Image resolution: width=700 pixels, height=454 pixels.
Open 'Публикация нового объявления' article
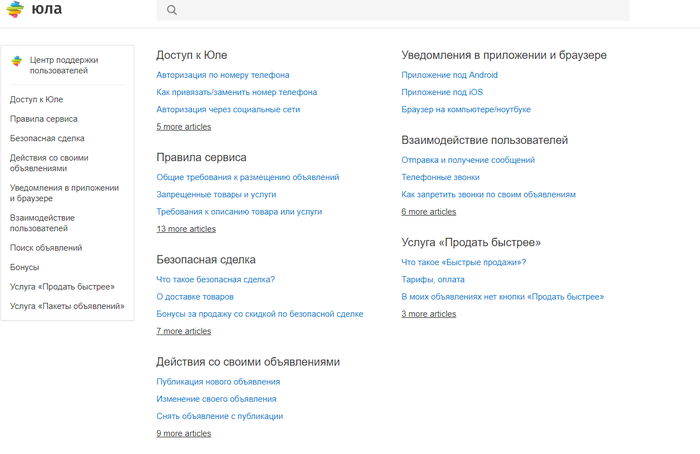(x=218, y=381)
